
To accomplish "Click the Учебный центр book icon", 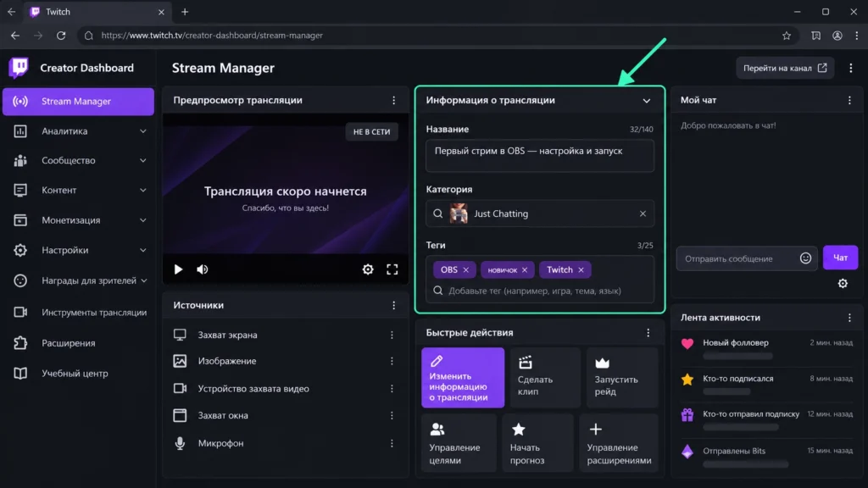I will pyautogui.click(x=20, y=374).
